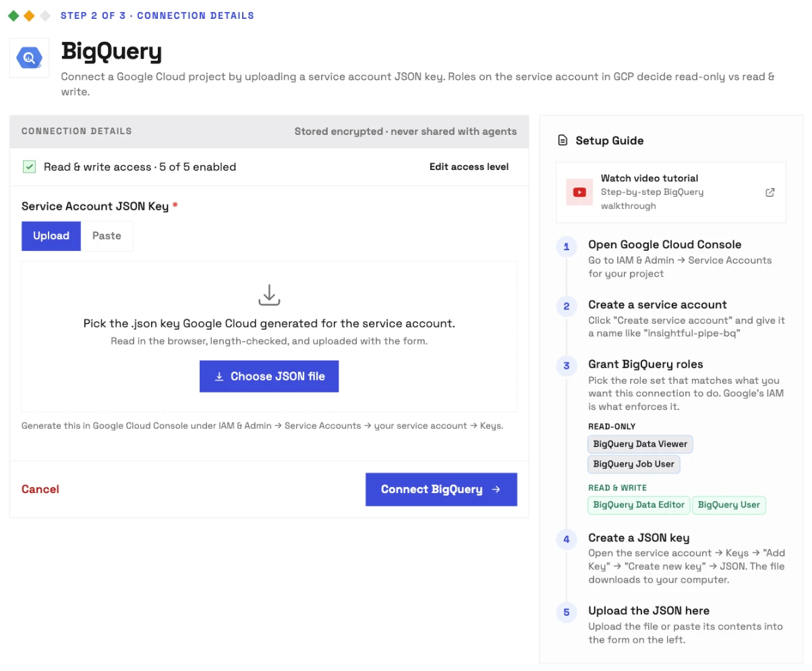812x671 pixels.
Task: Click the Cancel link
Action: 40,490
